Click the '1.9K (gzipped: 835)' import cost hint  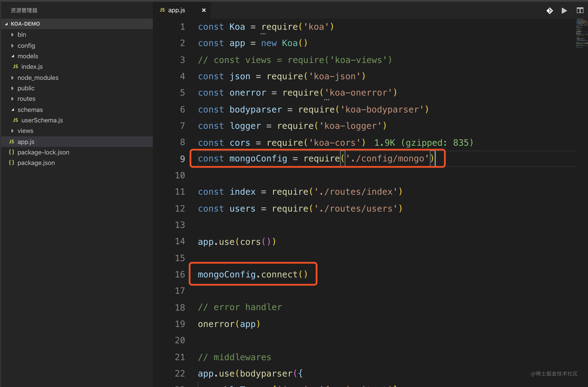pos(423,143)
